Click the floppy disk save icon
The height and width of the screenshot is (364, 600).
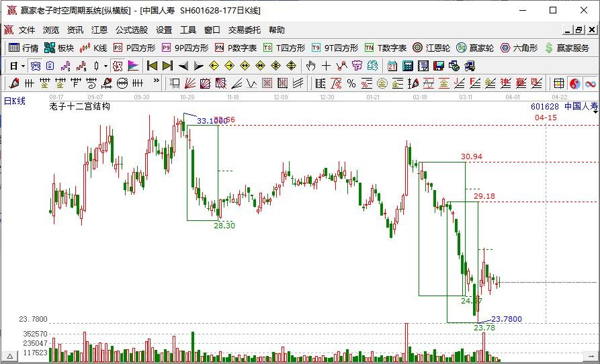point(439,66)
